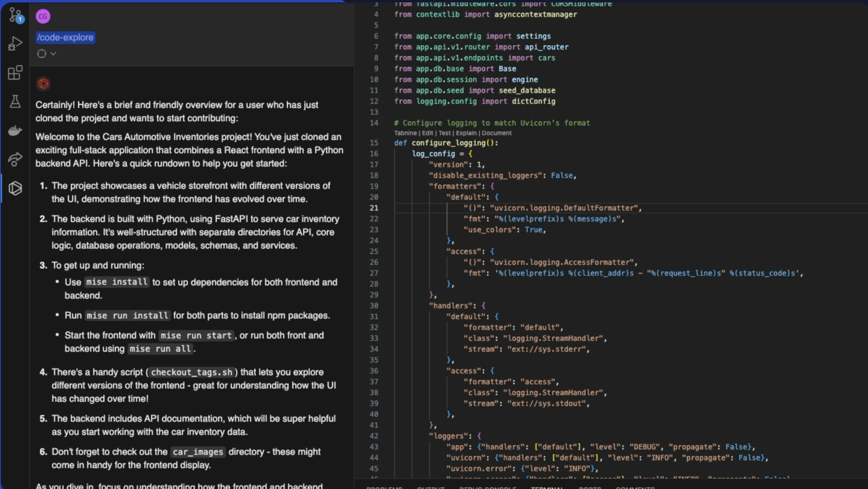
Task: Click 'seed_database' import on line 11
Action: pos(527,91)
